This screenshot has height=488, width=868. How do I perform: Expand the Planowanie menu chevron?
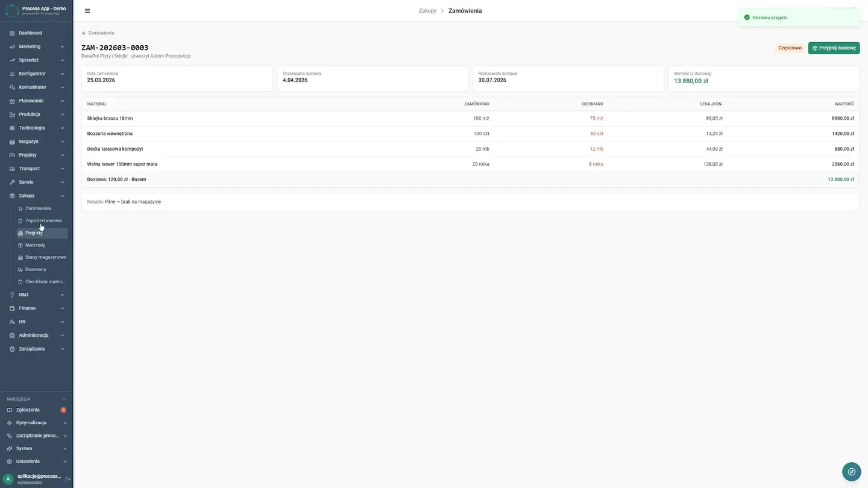pyautogui.click(x=62, y=101)
